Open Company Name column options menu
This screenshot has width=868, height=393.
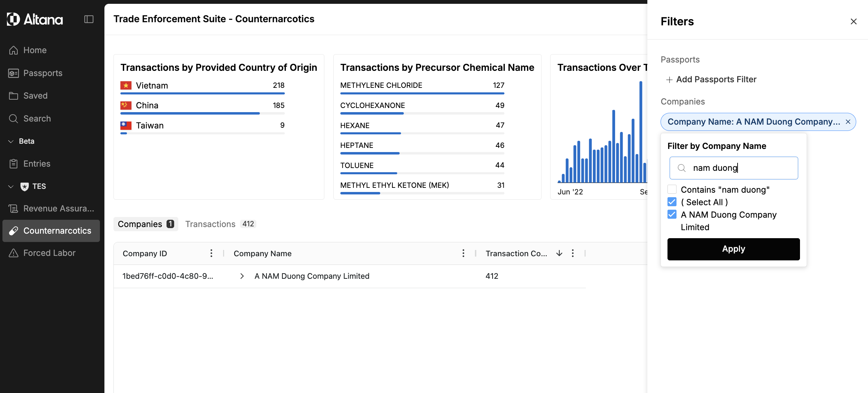point(463,253)
